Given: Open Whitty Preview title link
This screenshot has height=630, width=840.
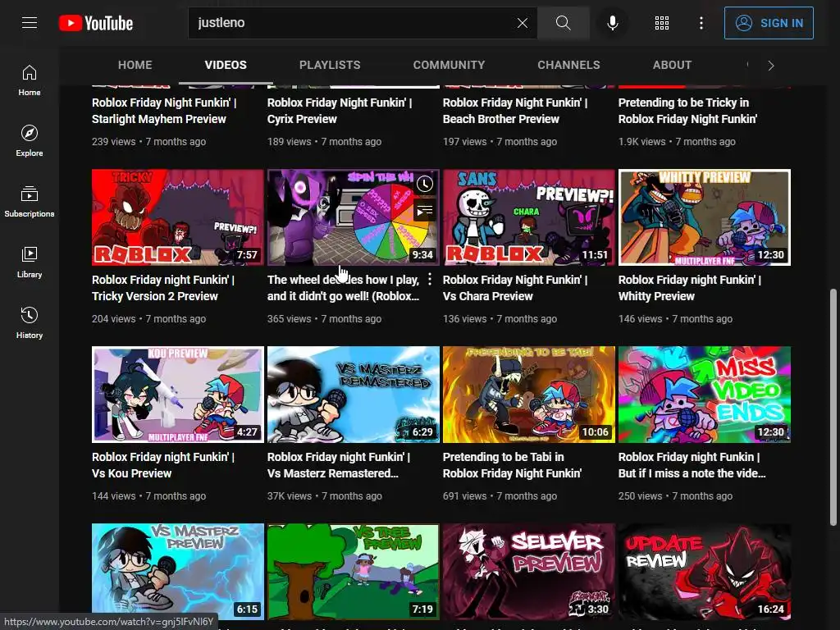Looking at the screenshot, I should coord(690,288).
